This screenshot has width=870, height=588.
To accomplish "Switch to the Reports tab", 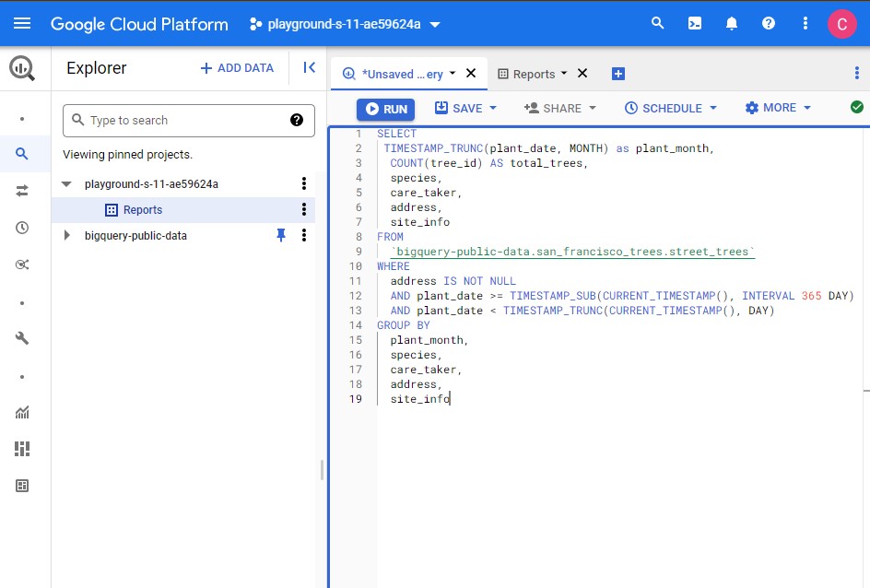I will [x=534, y=74].
